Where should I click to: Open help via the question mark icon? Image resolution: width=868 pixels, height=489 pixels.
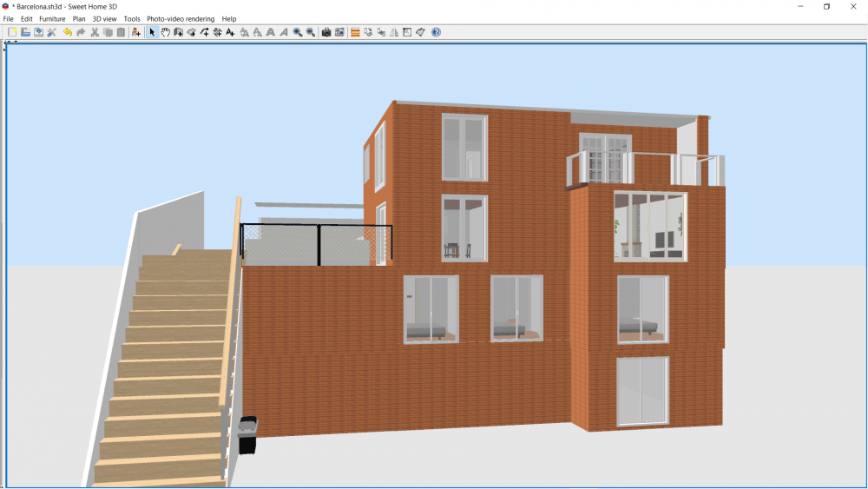[436, 32]
